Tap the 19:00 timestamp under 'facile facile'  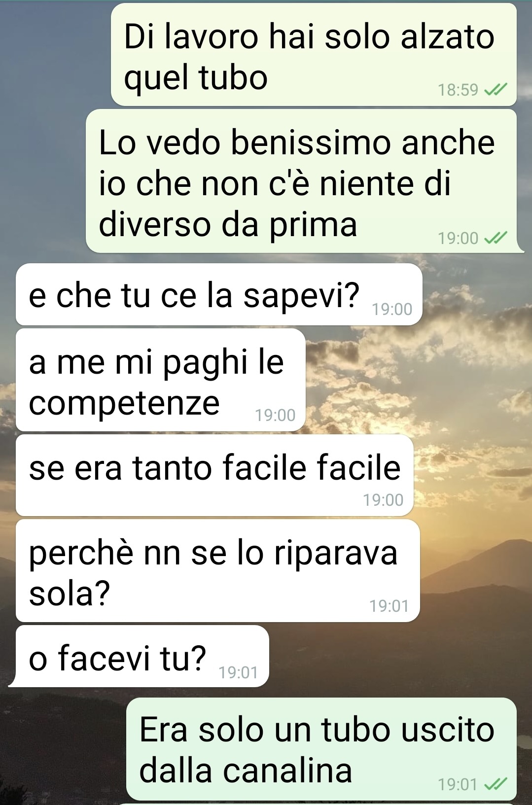(383, 500)
